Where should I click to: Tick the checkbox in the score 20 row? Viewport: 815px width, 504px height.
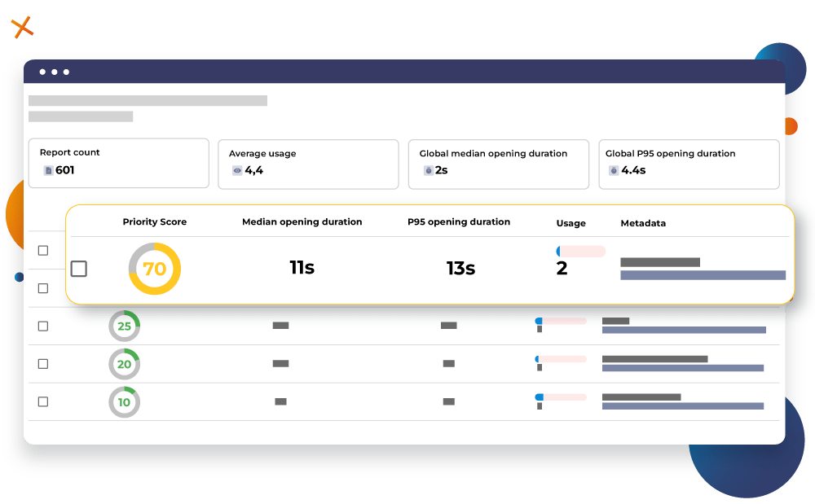[x=43, y=364]
